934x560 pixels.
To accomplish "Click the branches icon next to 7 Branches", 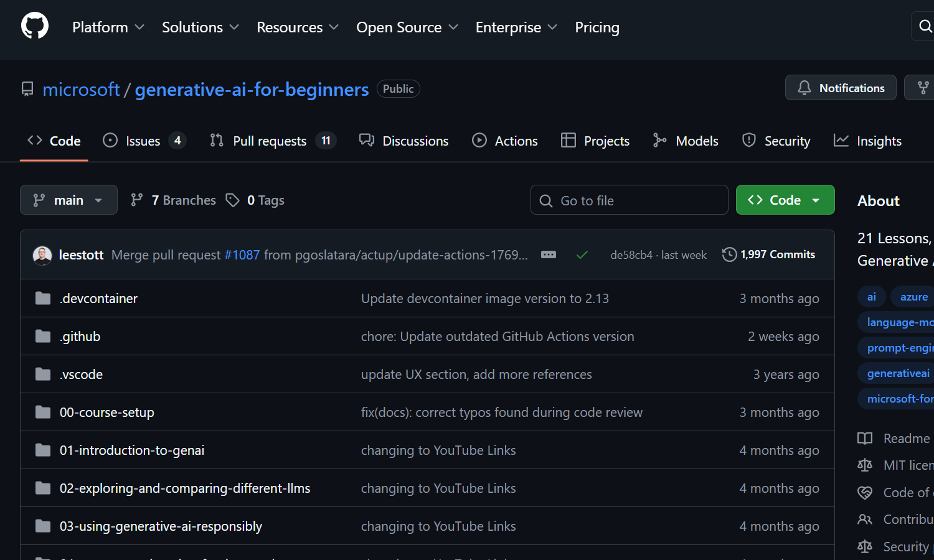I will (x=137, y=200).
